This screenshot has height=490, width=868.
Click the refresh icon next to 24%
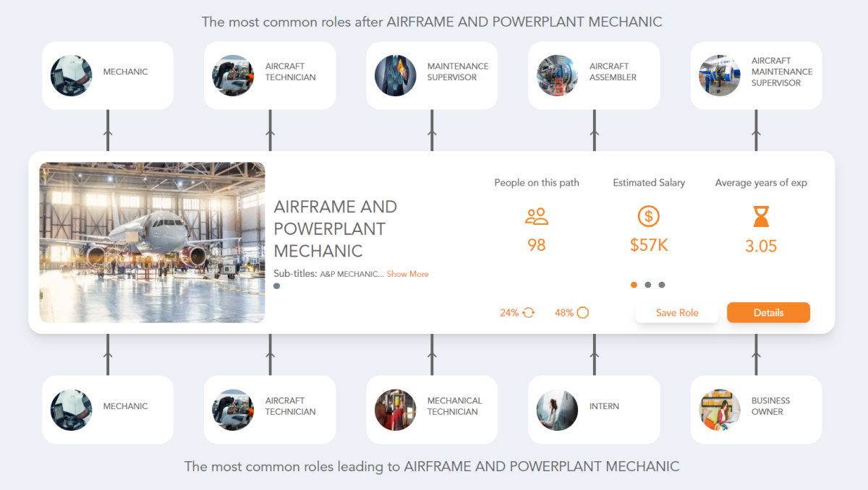(x=527, y=312)
